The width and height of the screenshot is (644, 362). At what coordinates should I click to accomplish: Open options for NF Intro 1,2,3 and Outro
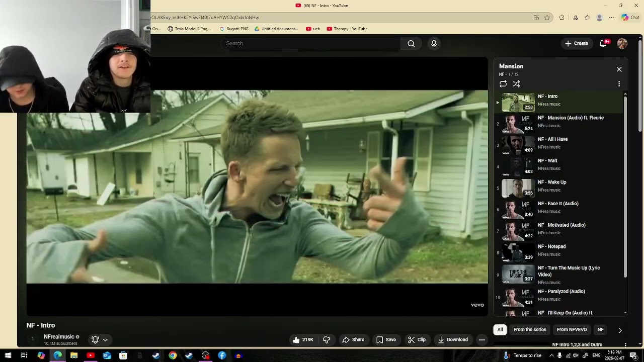[x=625, y=345]
